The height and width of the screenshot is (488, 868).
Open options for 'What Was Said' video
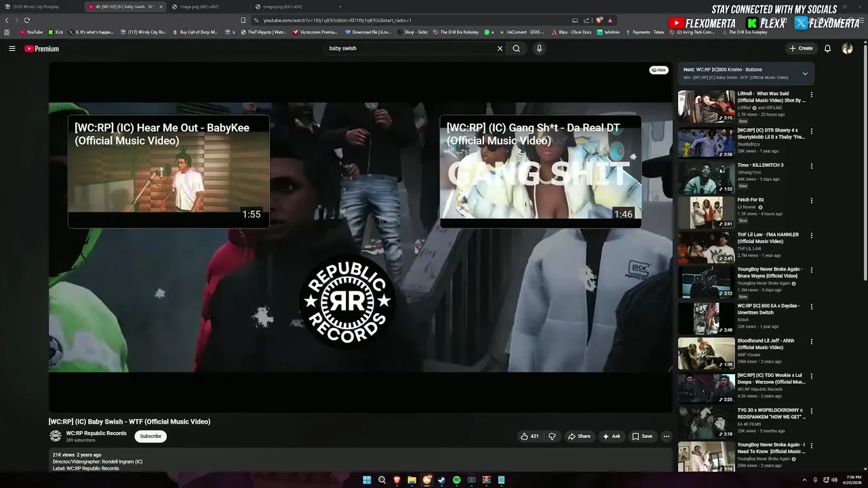click(x=811, y=95)
